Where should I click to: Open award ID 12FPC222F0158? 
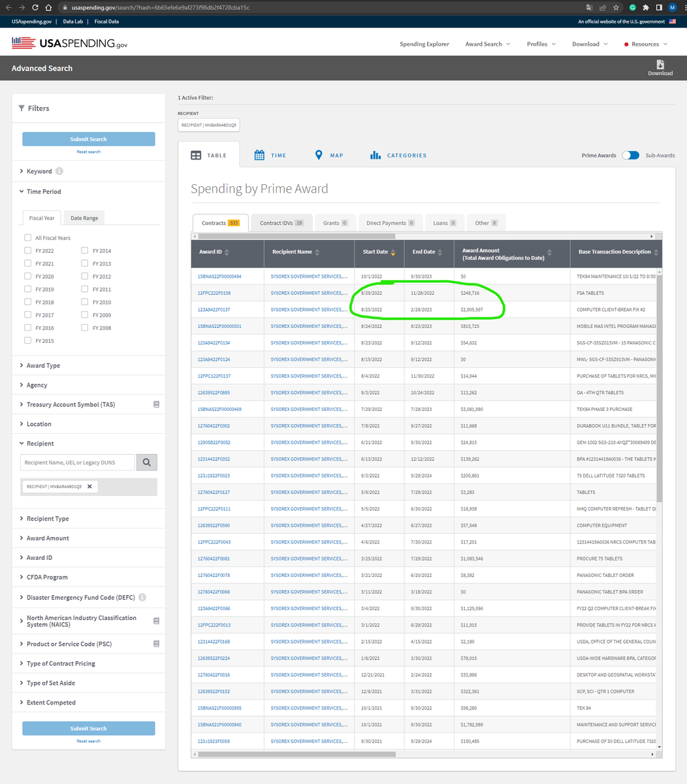(x=214, y=293)
